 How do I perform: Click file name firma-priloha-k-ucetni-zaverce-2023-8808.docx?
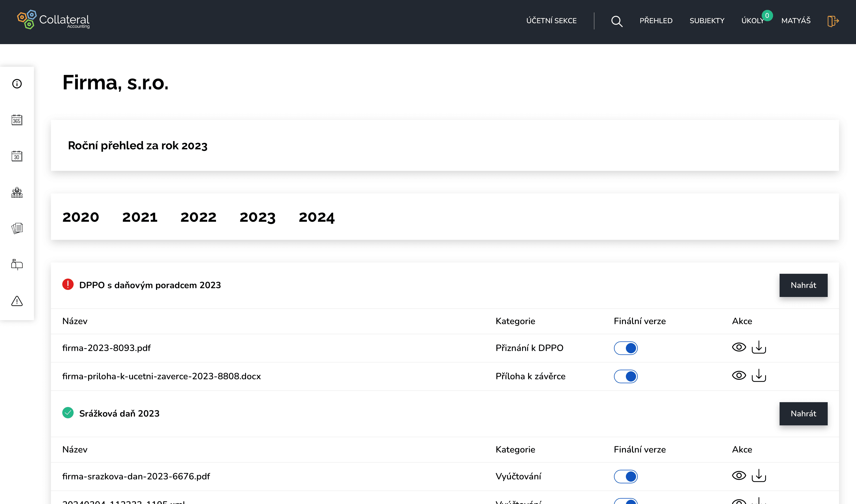[161, 376]
